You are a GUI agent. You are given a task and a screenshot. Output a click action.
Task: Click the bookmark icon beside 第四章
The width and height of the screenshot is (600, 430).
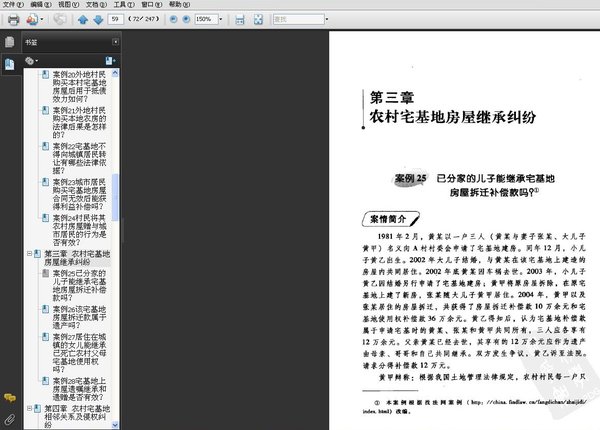37,409
